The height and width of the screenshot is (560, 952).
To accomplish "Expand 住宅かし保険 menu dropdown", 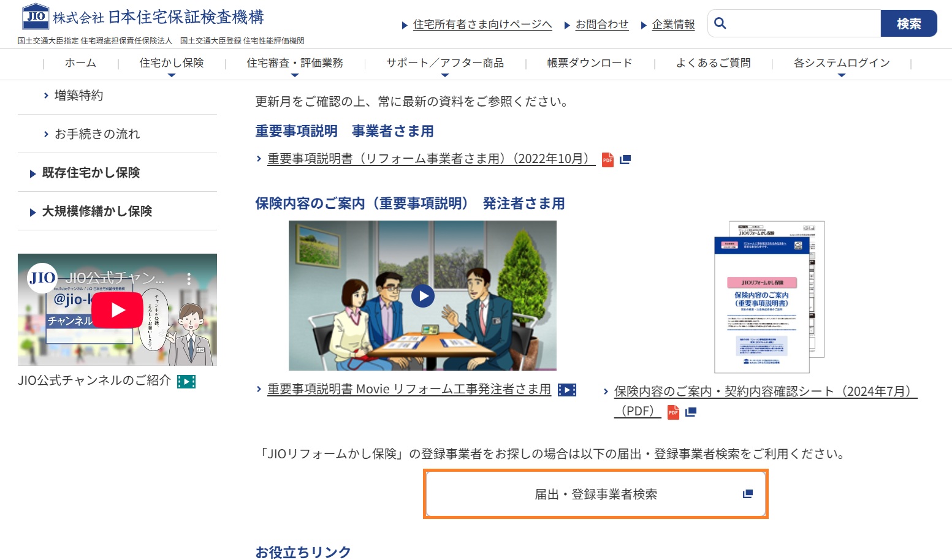I will 172,75.
